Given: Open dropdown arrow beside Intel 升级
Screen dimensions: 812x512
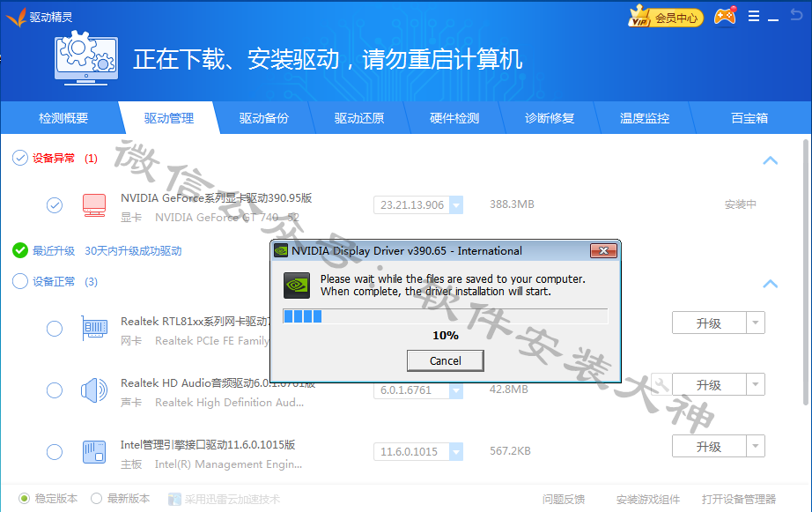Looking at the screenshot, I should point(756,446).
